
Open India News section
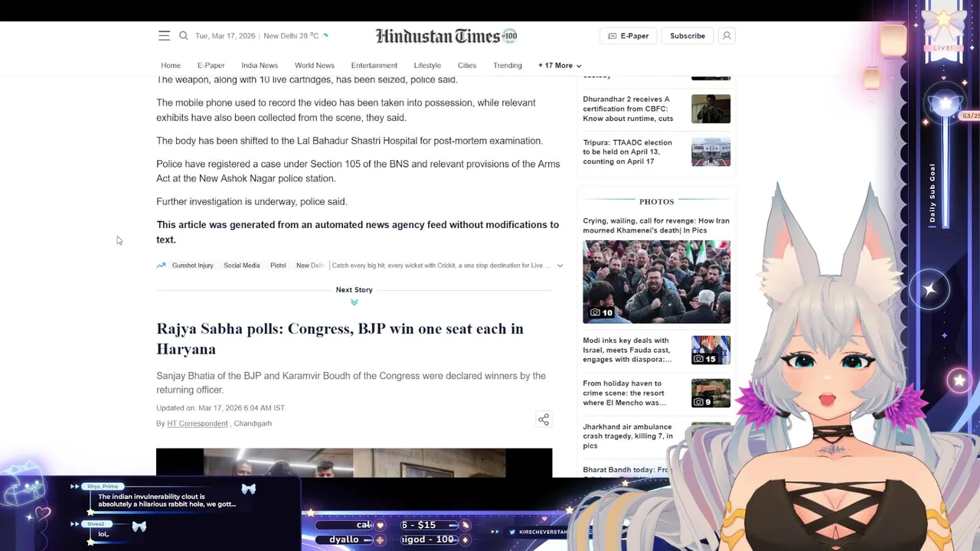[x=260, y=66]
